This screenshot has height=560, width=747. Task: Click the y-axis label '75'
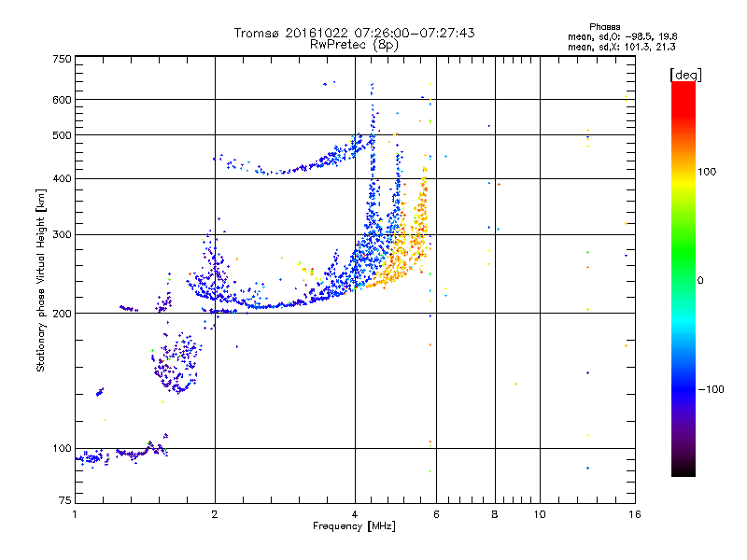pos(64,500)
